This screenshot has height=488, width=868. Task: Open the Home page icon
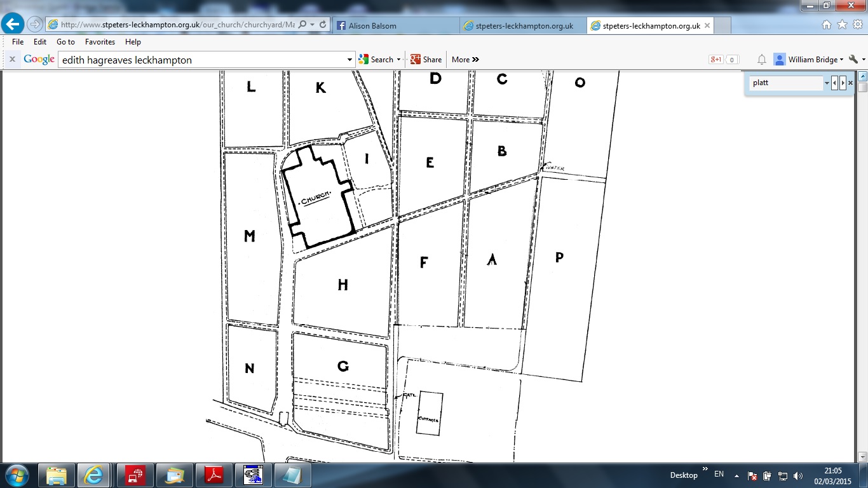tap(827, 25)
